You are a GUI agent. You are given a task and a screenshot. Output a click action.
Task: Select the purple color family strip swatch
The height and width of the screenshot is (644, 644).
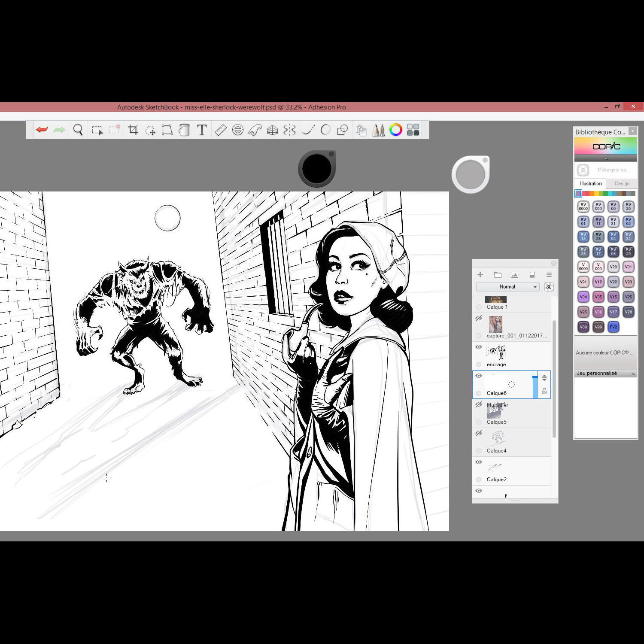coord(578,194)
